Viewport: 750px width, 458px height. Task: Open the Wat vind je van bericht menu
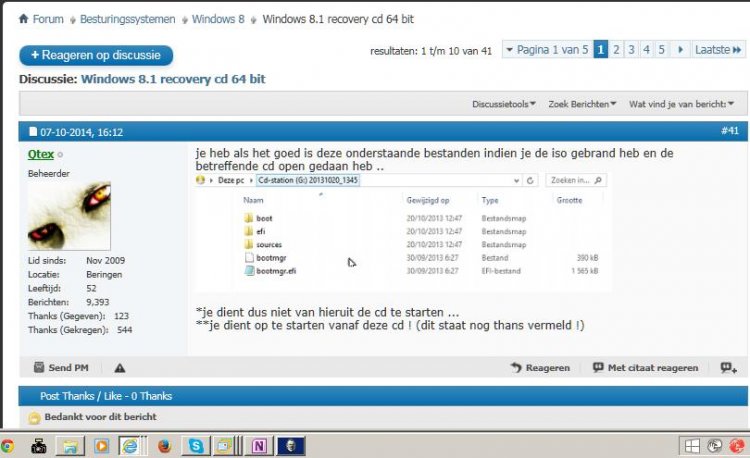click(x=682, y=104)
